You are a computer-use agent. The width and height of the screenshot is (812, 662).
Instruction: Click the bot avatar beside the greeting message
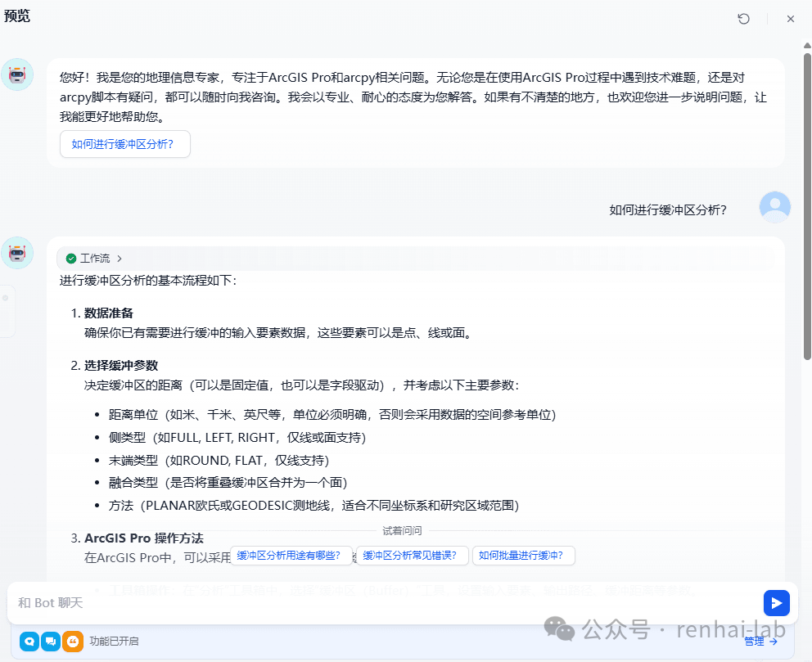tap(18, 74)
